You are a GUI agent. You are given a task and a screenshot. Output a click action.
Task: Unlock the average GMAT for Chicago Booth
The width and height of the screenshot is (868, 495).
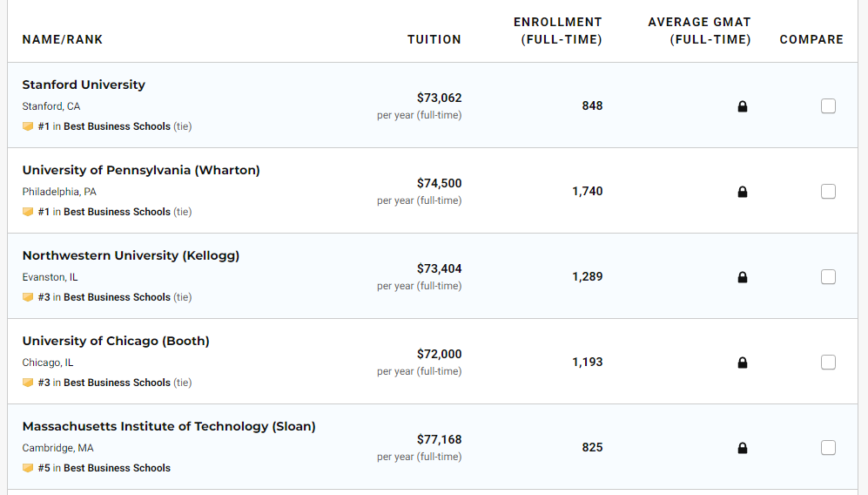pyautogui.click(x=743, y=363)
